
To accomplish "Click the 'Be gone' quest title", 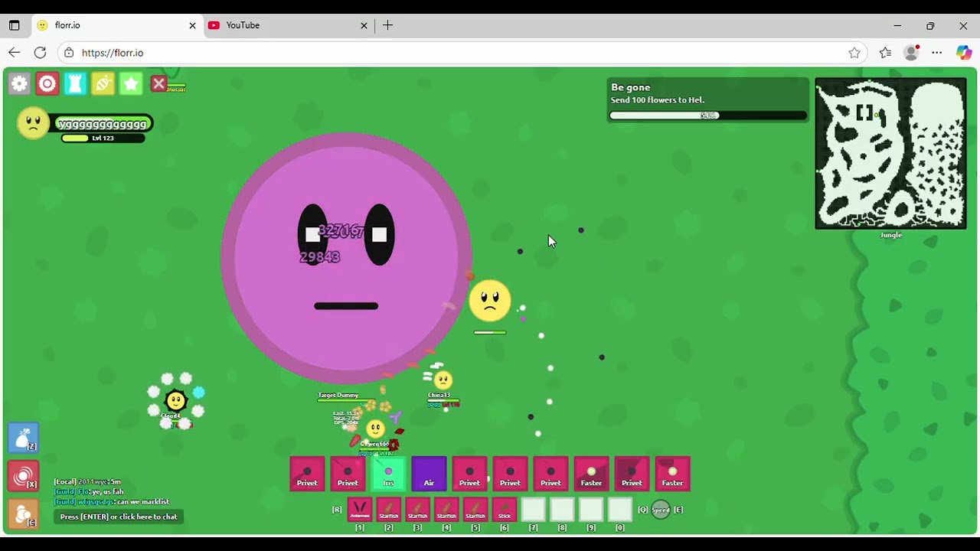I will [631, 87].
